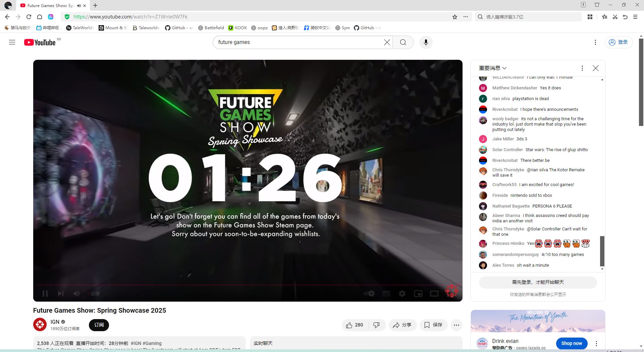
Task: Open Mount & Blade bookmark
Action: pyautogui.click(x=113, y=28)
